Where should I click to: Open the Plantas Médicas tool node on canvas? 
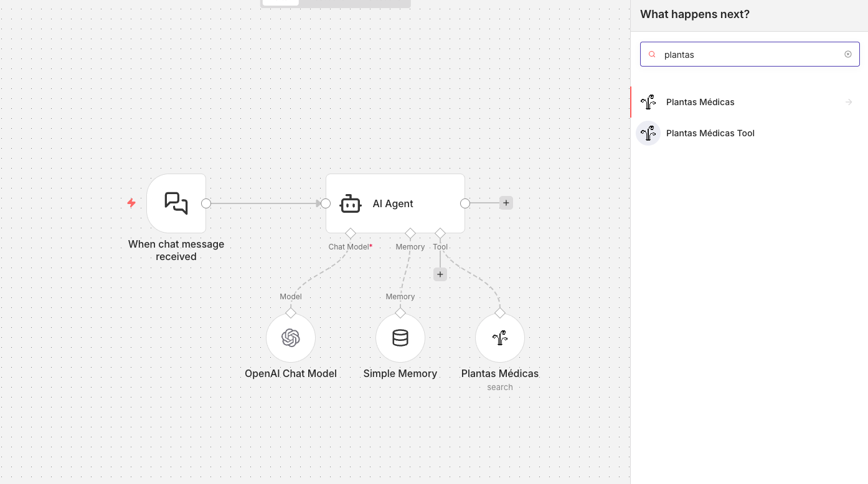500,338
